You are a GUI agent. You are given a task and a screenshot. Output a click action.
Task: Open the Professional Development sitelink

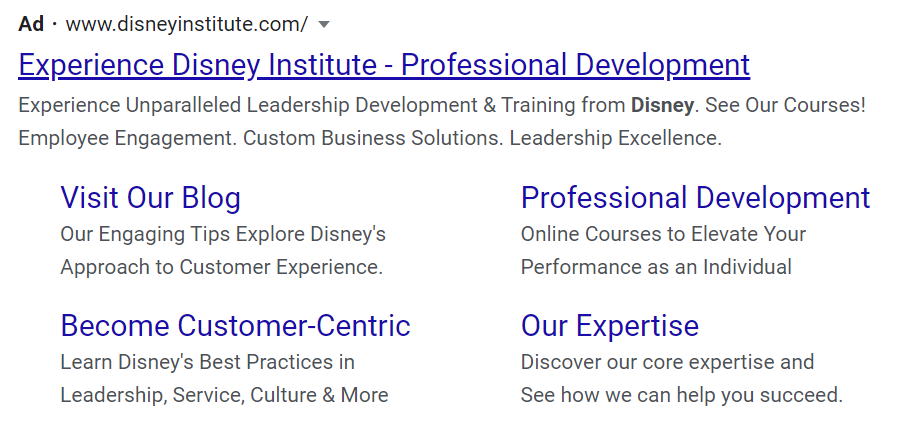(x=695, y=198)
